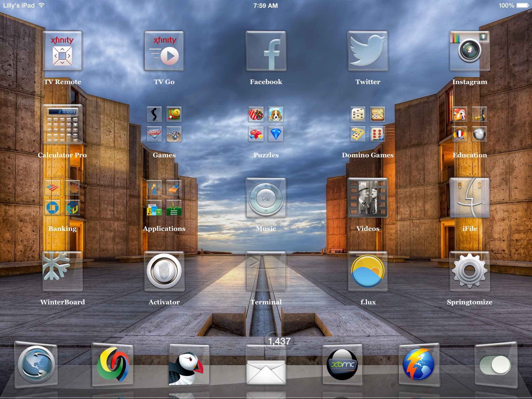Screen dimensions: 532x399
Task: Open the Domino Games folder
Action: click(368, 124)
